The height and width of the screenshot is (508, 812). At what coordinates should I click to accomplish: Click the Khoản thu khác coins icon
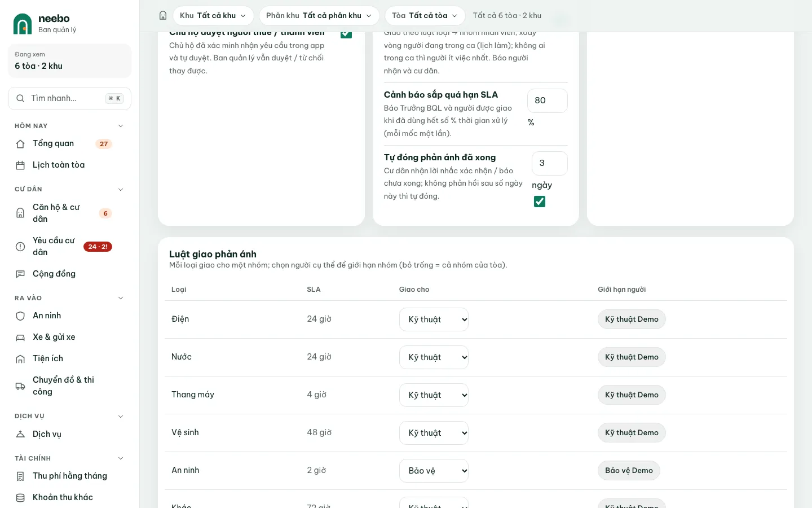[x=20, y=498]
